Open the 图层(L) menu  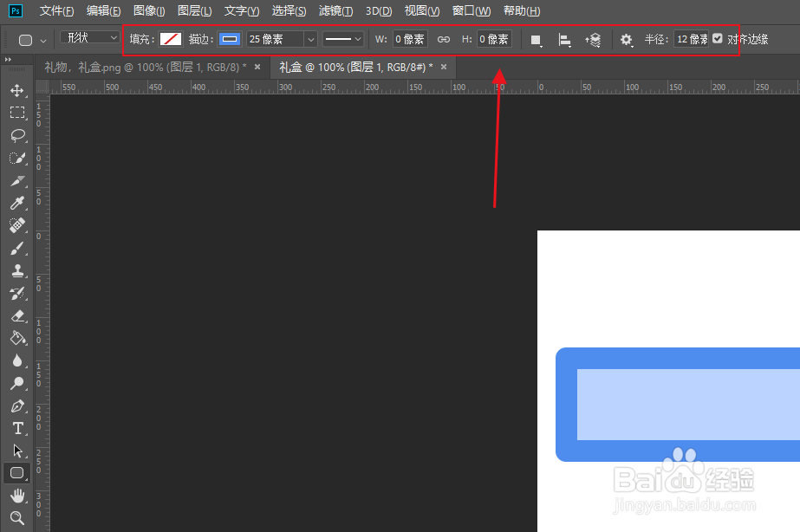194,10
